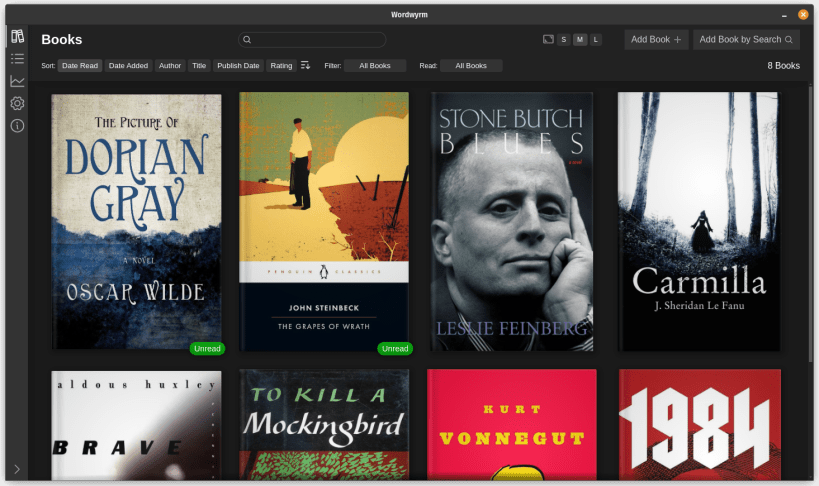
Task: Open the Books library sidebar icon
Action: click(x=17, y=36)
